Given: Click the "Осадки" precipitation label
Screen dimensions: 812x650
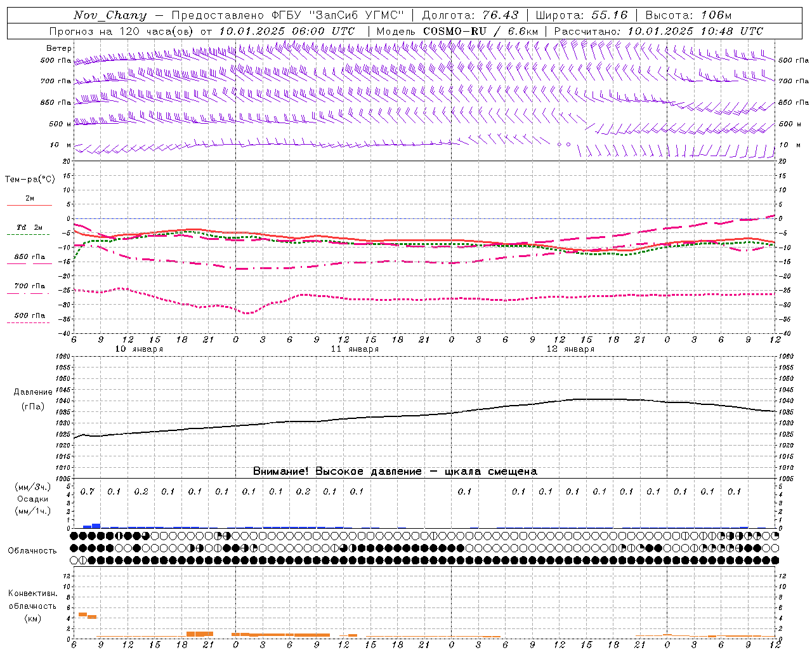Looking at the screenshot, I should 32,499.
